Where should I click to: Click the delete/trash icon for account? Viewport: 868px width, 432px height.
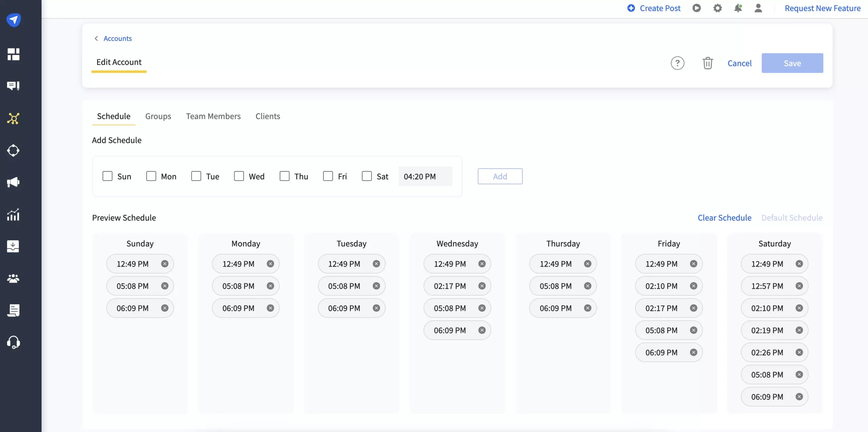708,62
